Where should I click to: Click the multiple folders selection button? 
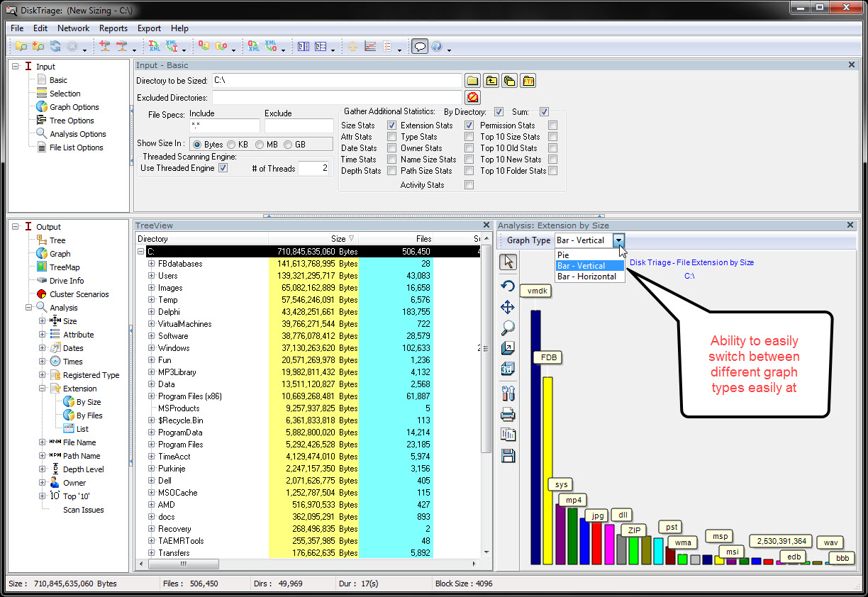pos(509,80)
